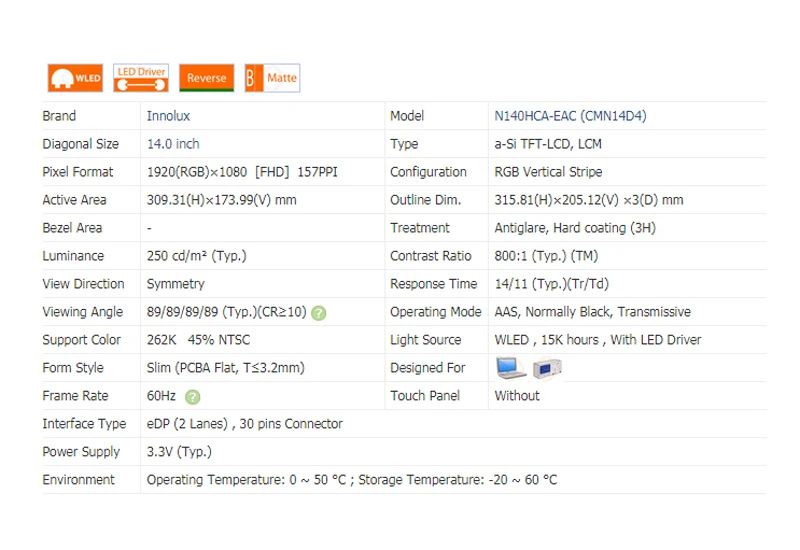Viewport: 800px width, 550px height.
Task: Select the Outline Dim. label
Action: (x=426, y=200)
